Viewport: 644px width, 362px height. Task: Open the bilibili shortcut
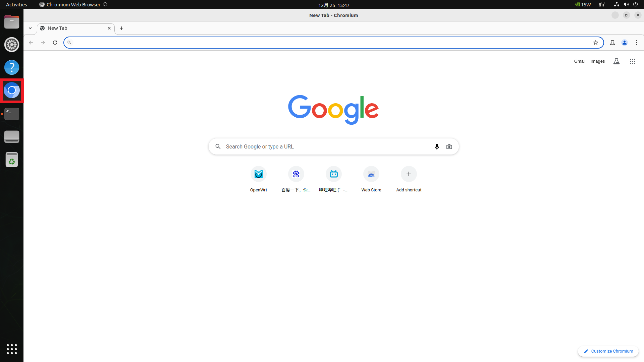coord(333,174)
